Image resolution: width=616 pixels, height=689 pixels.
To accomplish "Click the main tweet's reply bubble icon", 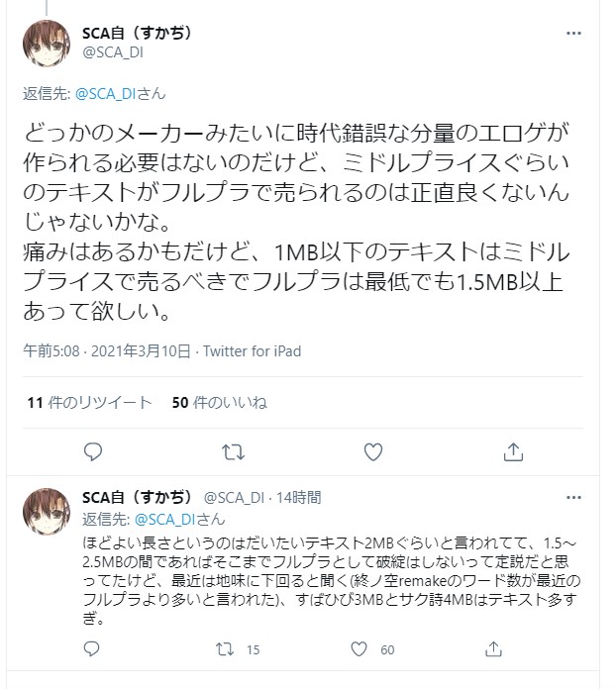I will pyautogui.click(x=93, y=451).
